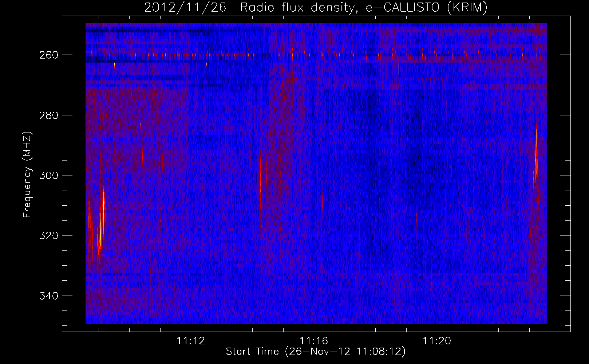Click the 11:16 time tick label
The image size is (589, 364).
[314, 341]
